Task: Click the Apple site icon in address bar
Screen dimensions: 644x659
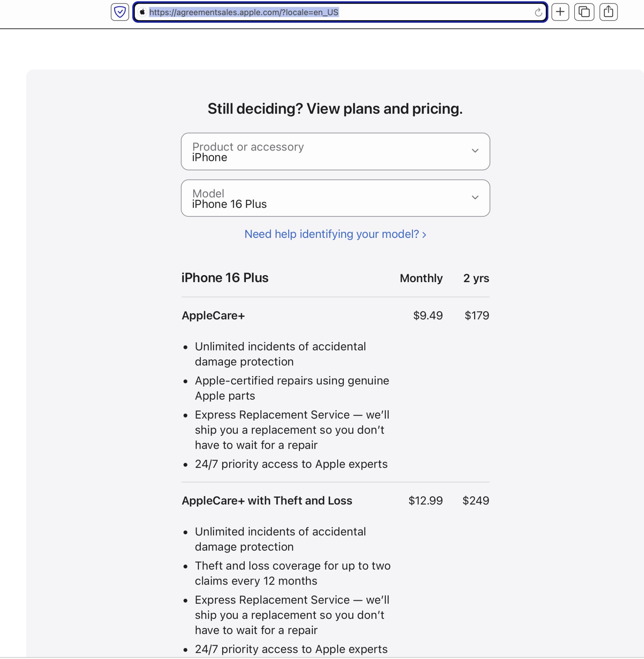Action: pos(142,12)
